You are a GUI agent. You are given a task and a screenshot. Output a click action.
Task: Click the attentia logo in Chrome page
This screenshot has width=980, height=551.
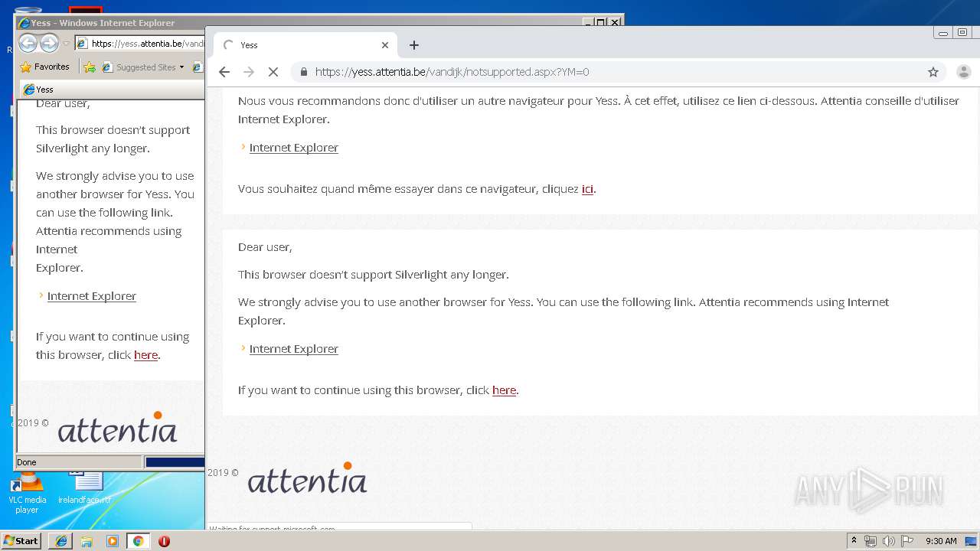pyautogui.click(x=307, y=478)
